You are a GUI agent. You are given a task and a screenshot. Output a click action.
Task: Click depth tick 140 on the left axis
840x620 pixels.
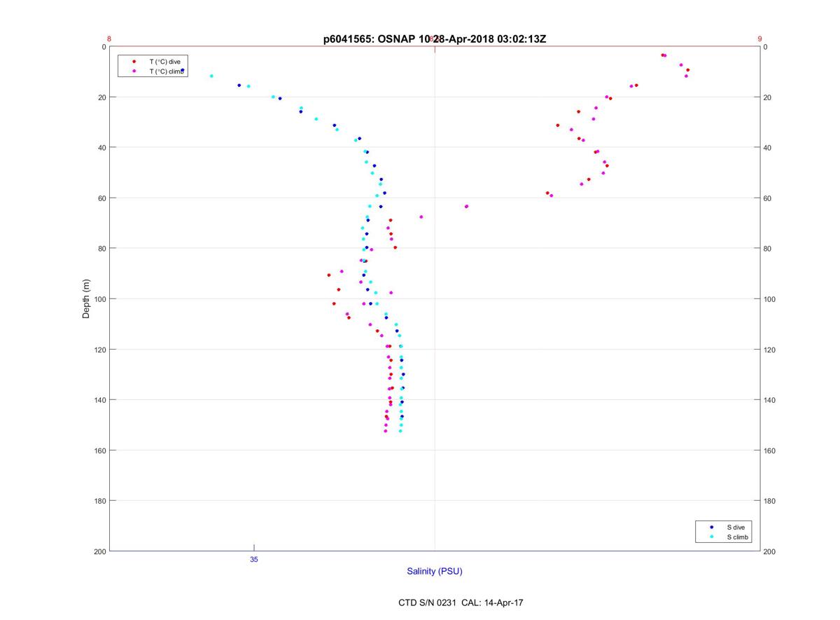(x=99, y=400)
